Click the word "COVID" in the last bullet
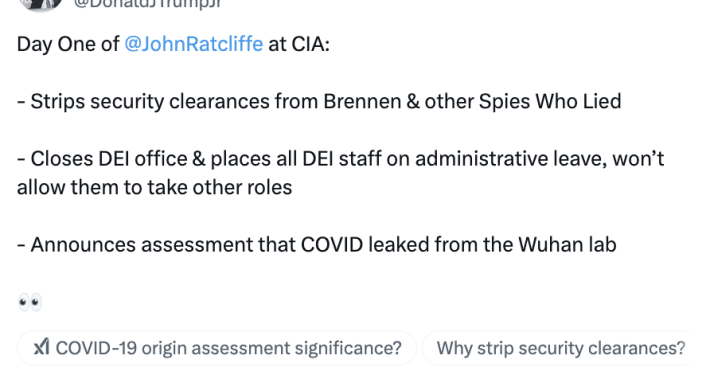This screenshot has height=375, width=710. [x=332, y=245]
